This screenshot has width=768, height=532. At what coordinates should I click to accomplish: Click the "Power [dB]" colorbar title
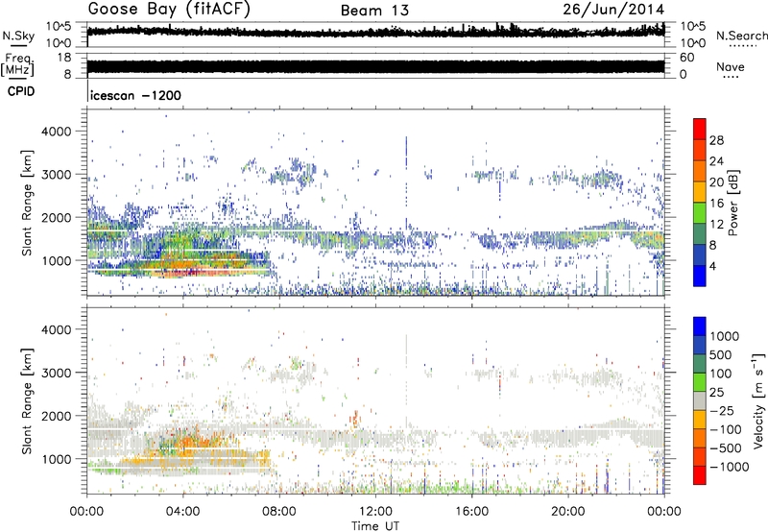pyautogui.click(x=732, y=203)
